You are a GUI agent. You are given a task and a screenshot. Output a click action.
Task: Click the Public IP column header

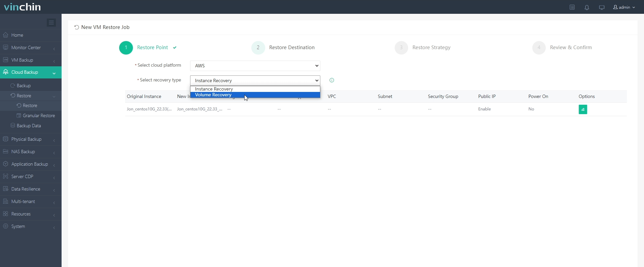pos(487,97)
